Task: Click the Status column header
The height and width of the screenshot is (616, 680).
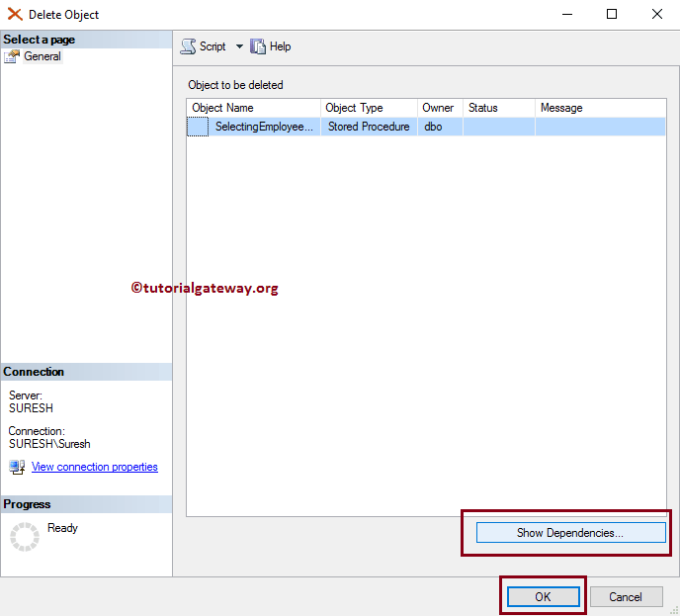Action: click(x=499, y=108)
